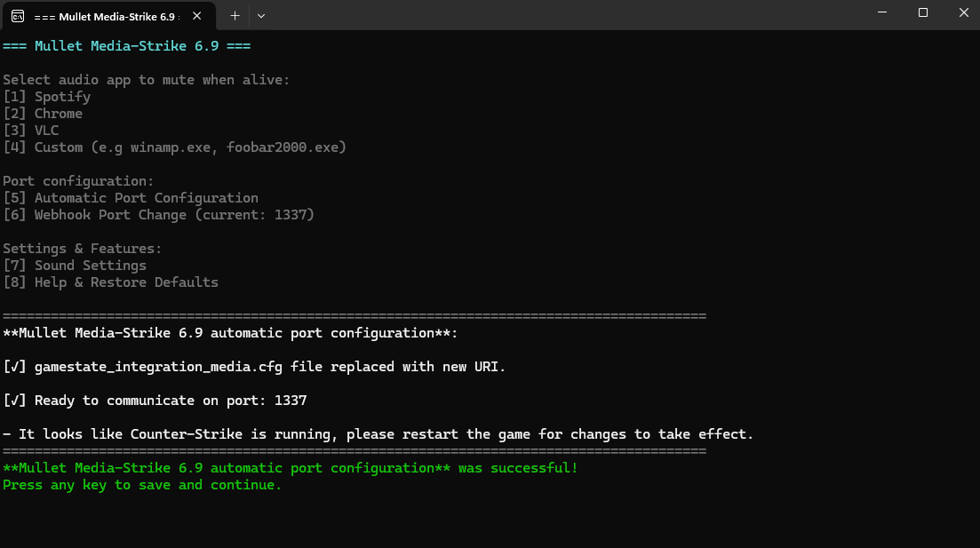Click '[8] Help & Restore Defaults' line
Image resolution: width=980 pixels, height=548 pixels.
click(x=111, y=282)
